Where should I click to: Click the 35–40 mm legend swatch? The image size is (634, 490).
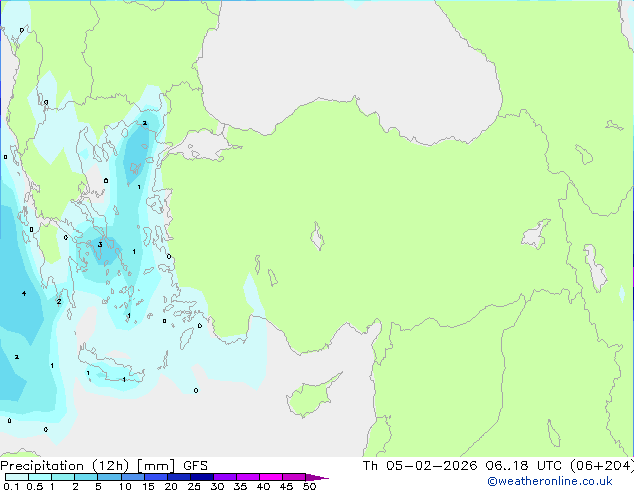click(x=248, y=477)
